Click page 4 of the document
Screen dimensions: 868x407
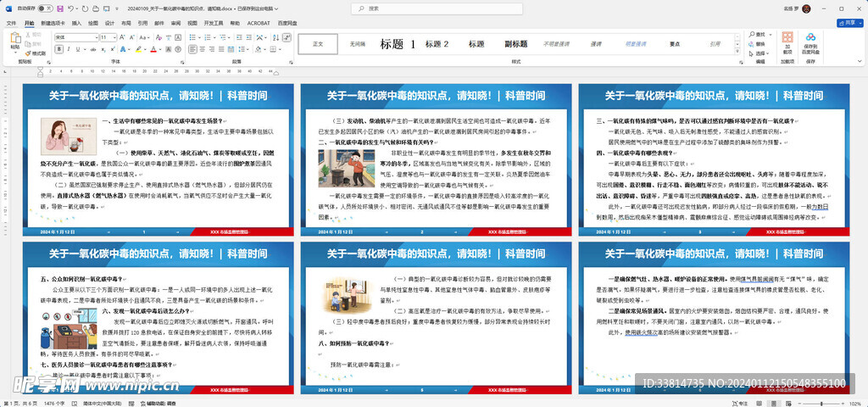(159, 318)
